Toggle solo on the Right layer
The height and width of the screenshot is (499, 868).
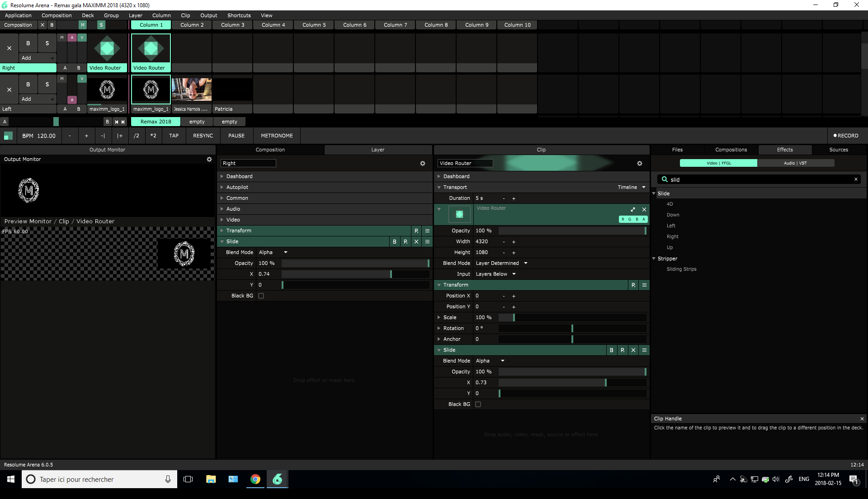[x=47, y=43]
